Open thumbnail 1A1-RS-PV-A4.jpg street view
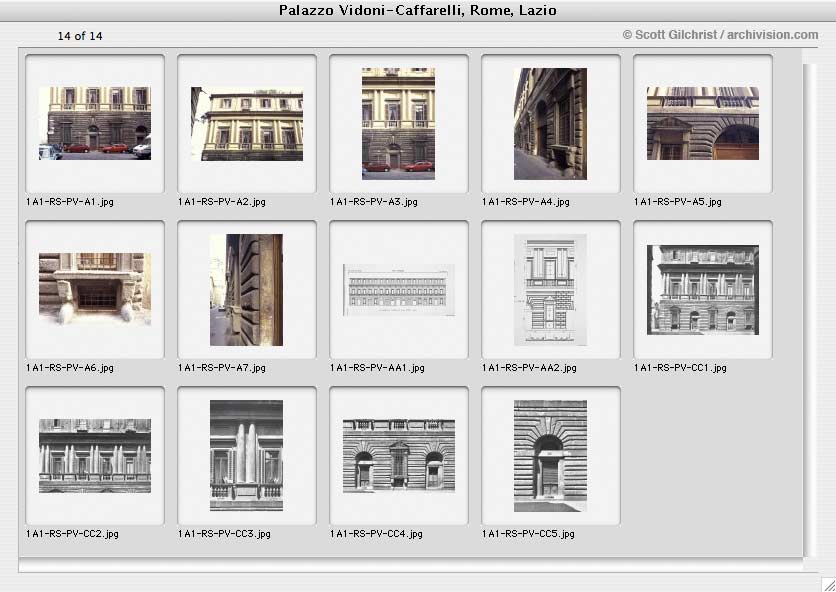Viewport: 836px width, 592px height. [550, 123]
